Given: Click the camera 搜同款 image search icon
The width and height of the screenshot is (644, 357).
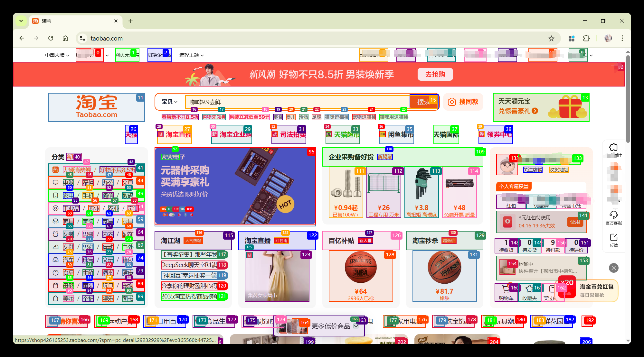Looking at the screenshot, I should click(452, 102).
